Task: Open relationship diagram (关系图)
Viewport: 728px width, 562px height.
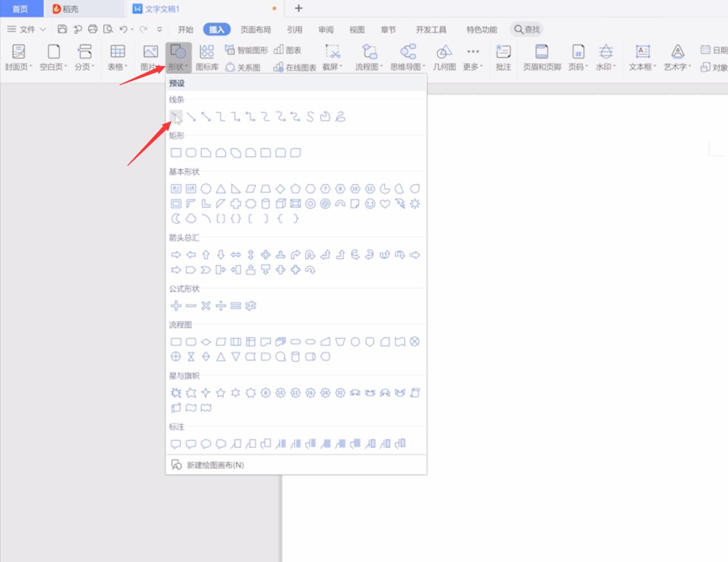Action: tap(243, 67)
